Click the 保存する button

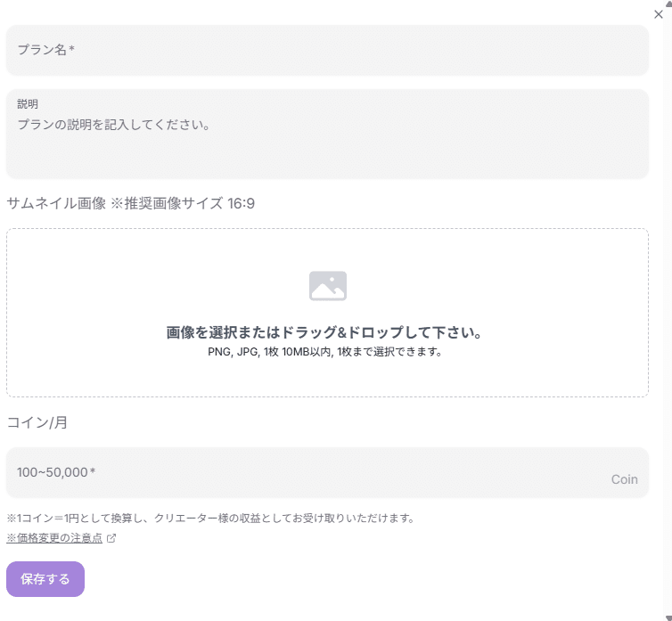(45, 579)
